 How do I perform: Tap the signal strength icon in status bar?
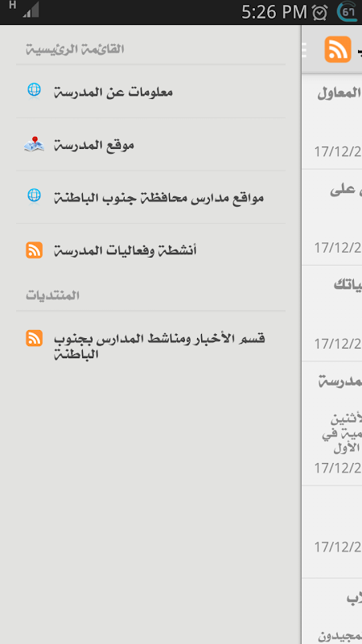[30, 10]
